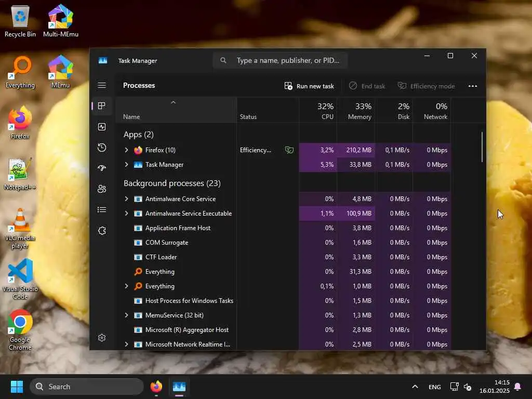532x399 pixels.
Task: Open the notifications bell in the tray
Action: [x=518, y=387]
